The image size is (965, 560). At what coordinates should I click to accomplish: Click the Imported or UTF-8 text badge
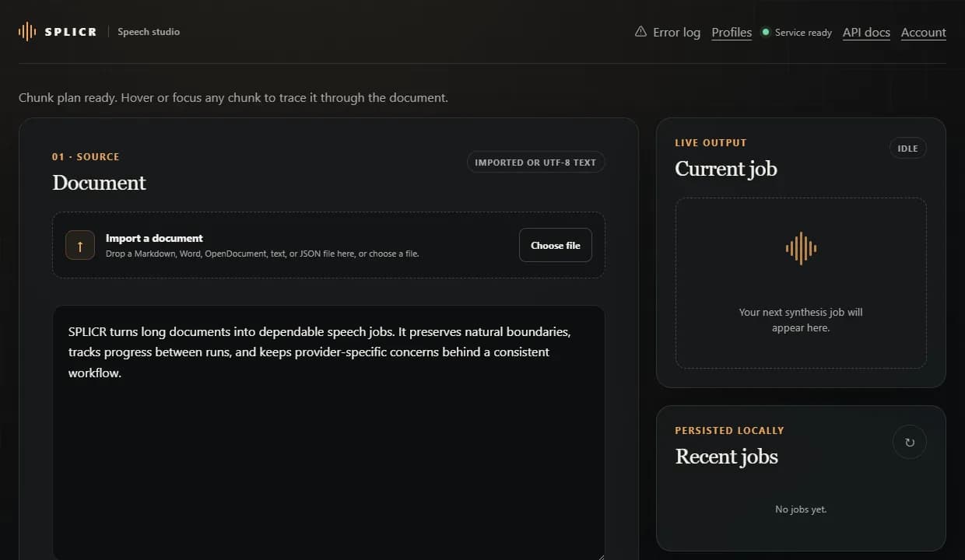point(535,163)
